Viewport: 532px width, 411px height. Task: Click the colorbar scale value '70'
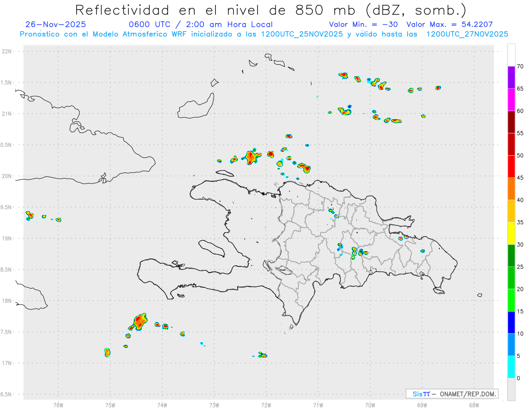coord(520,67)
